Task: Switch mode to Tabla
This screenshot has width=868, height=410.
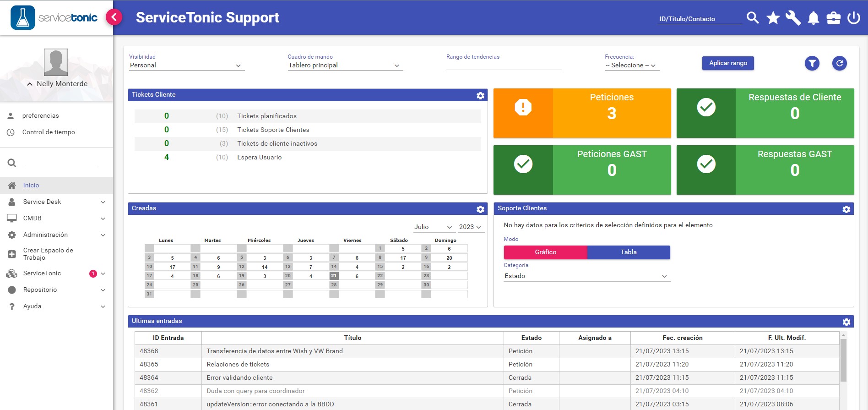Action: point(629,252)
